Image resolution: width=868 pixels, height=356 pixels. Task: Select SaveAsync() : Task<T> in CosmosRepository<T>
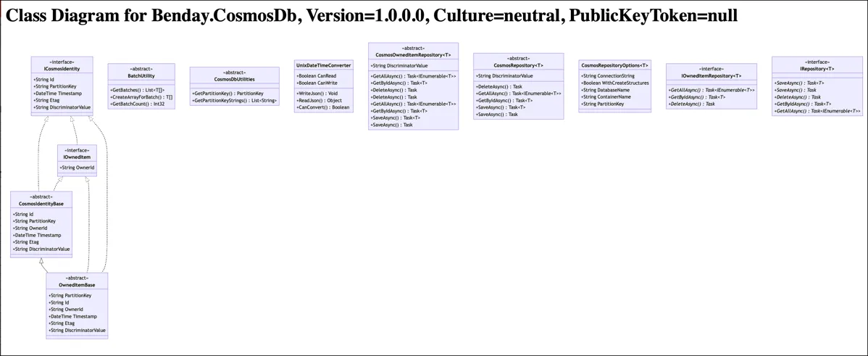(501, 107)
